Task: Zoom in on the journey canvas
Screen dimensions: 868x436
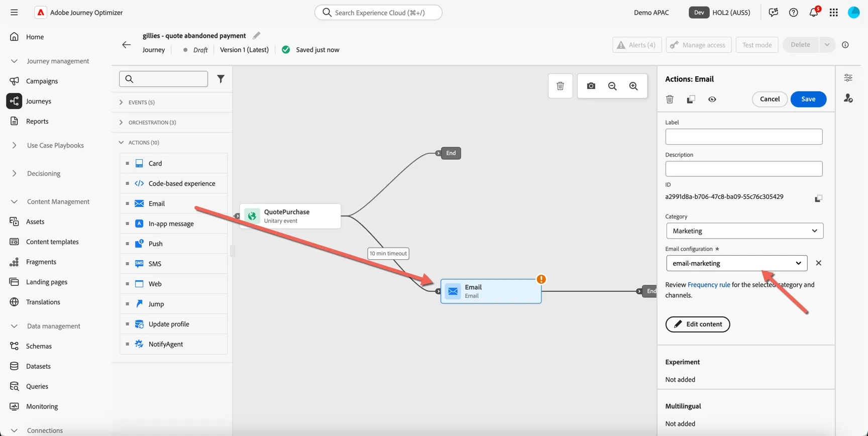Action: click(x=633, y=86)
